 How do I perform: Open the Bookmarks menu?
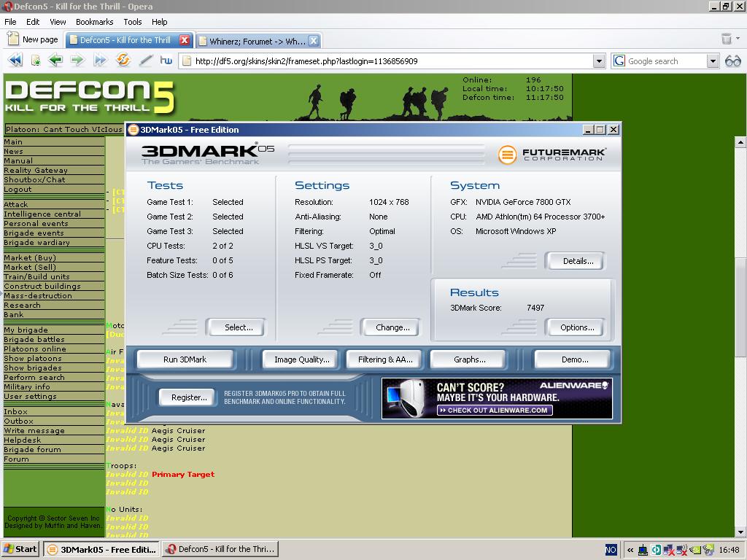(x=94, y=22)
